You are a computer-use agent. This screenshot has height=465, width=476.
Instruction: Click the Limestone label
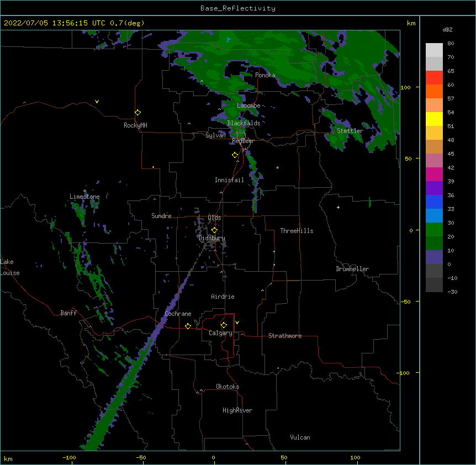click(84, 197)
